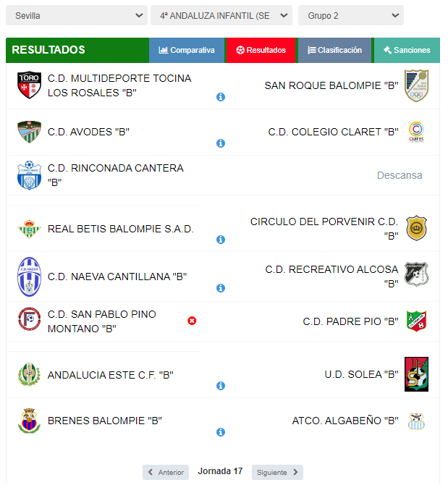Click red cross icon next to San Pablo Pino Montano
Screen dimensions: 448x485
click(192, 321)
